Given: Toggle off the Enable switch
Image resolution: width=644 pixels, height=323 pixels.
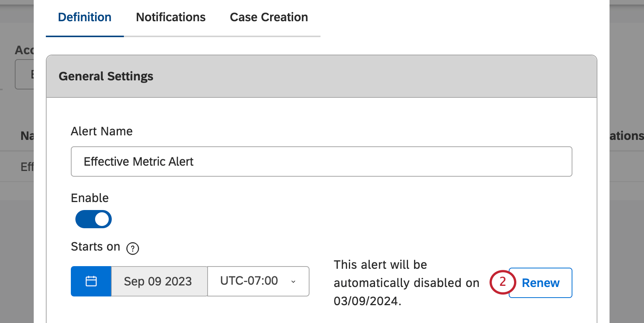Looking at the screenshot, I should pyautogui.click(x=93, y=219).
